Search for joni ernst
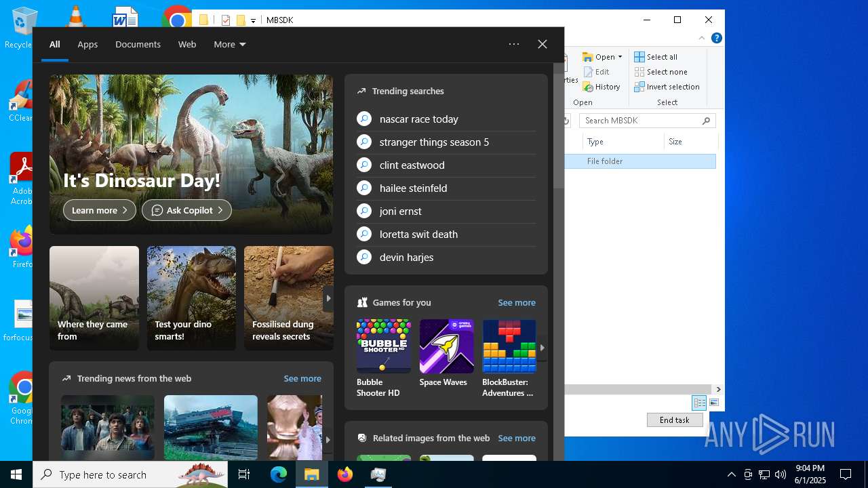868x488 pixels. (x=446, y=211)
